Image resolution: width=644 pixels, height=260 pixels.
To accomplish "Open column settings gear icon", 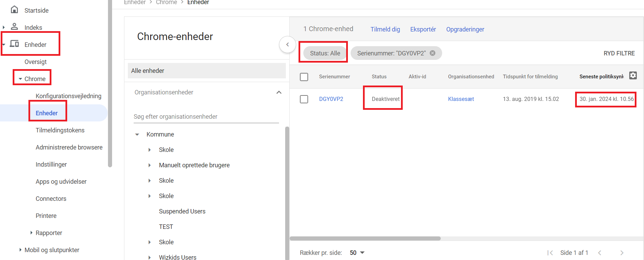I will [x=633, y=76].
